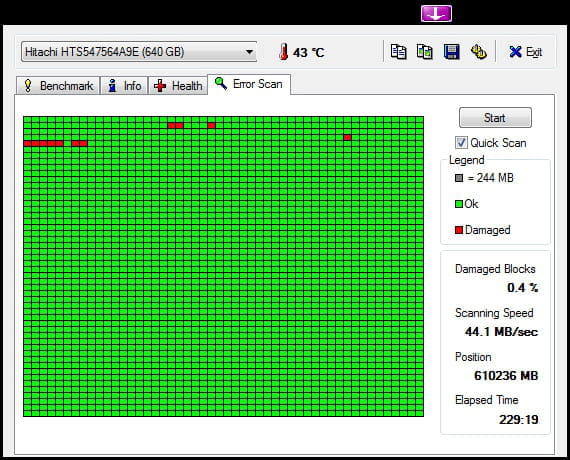Open the Info tab
570x460 pixels.
coord(124,86)
